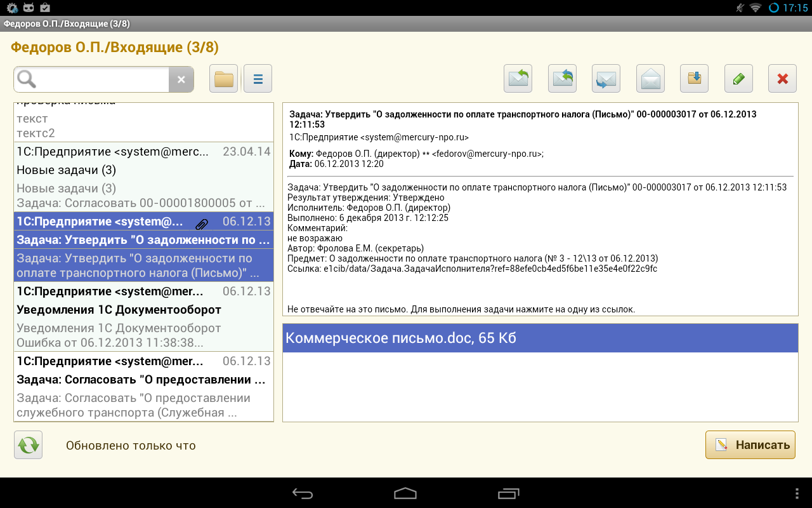The height and width of the screenshot is (508, 812).
Task: Open the list menu icon beside the folder
Action: tap(258, 79)
